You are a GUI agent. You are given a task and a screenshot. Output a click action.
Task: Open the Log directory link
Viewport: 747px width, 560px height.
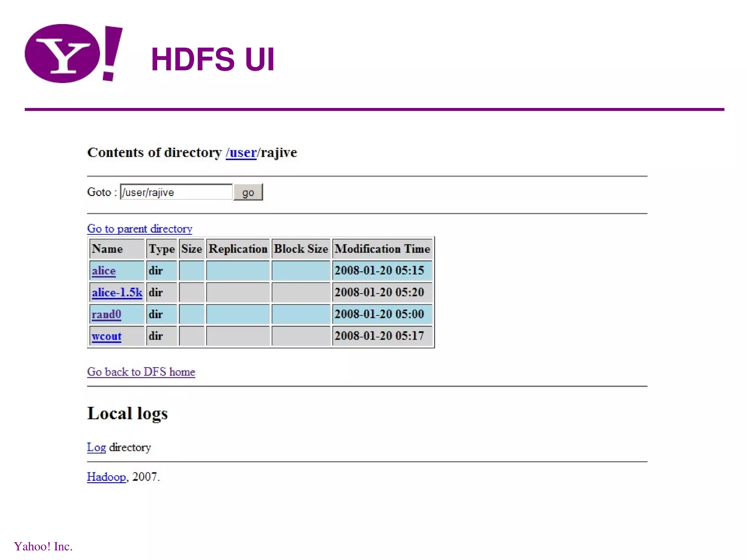tap(96, 447)
